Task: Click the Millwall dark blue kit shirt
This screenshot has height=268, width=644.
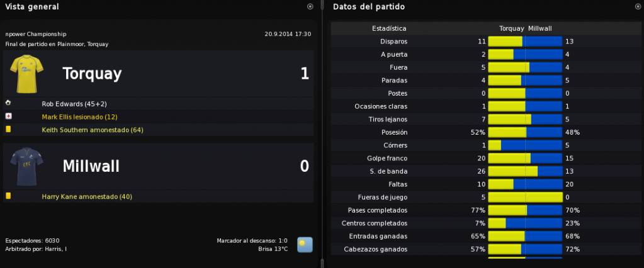Action: 26,167
